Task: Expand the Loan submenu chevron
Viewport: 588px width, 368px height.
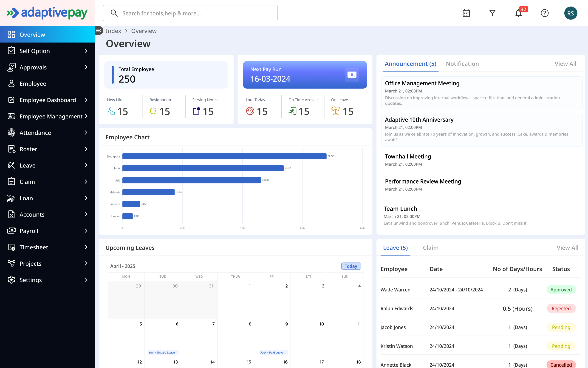Action: coord(86,198)
